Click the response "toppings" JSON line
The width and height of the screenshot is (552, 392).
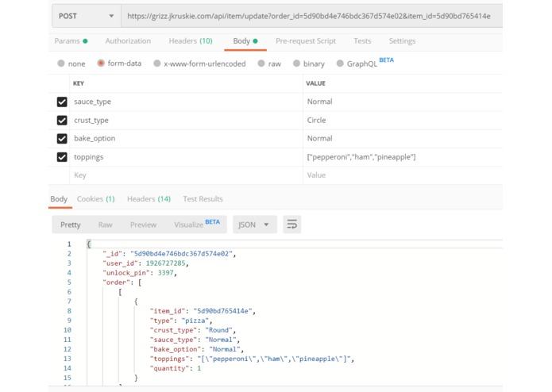[x=252, y=359]
